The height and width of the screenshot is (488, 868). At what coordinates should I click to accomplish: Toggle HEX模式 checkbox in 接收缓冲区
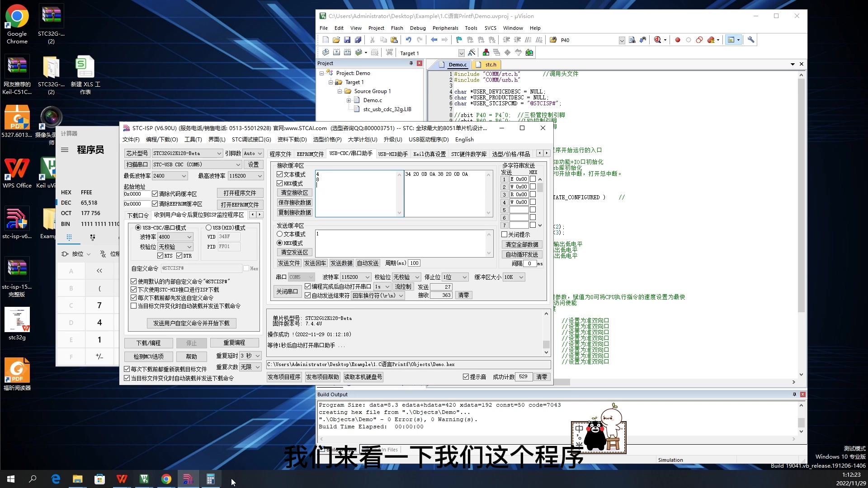280,183
